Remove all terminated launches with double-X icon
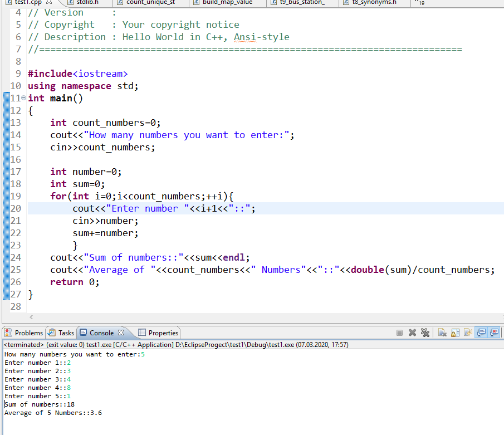504x435 pixels. click(425, 333)
